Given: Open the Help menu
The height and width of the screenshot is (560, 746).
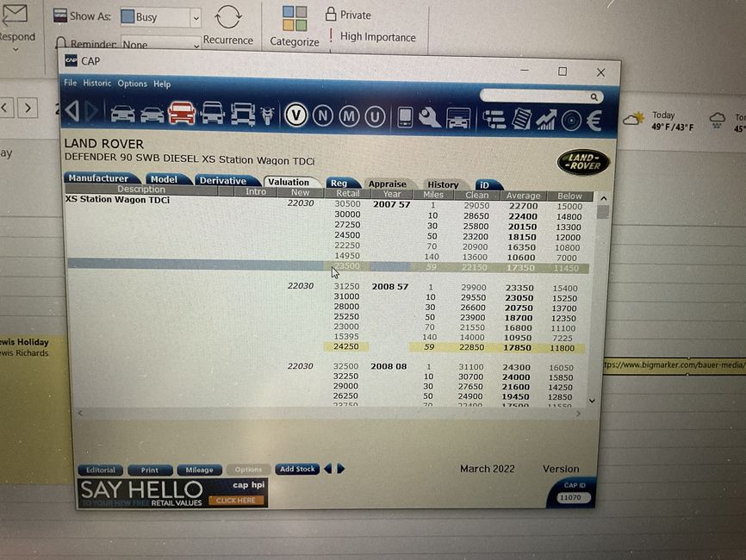Looking at the screenshot, I should click(x=162, y=84).
